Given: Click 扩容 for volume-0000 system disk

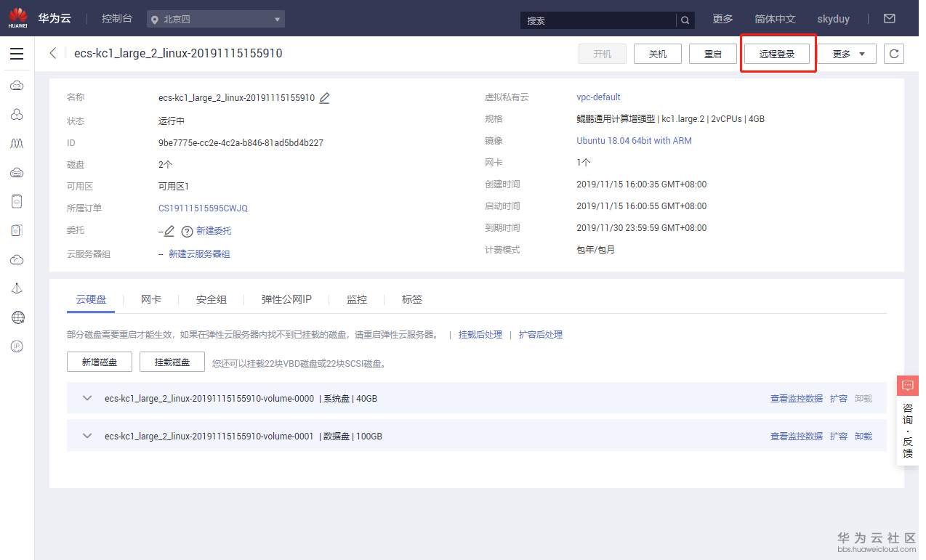Looking at the screenshot, I should point(839,399).
